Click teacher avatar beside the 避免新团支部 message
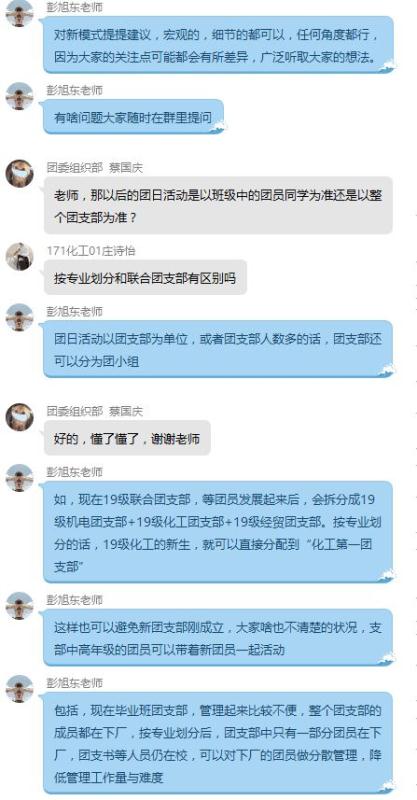Viewport: 417px width, 800px height. point(19,606)
